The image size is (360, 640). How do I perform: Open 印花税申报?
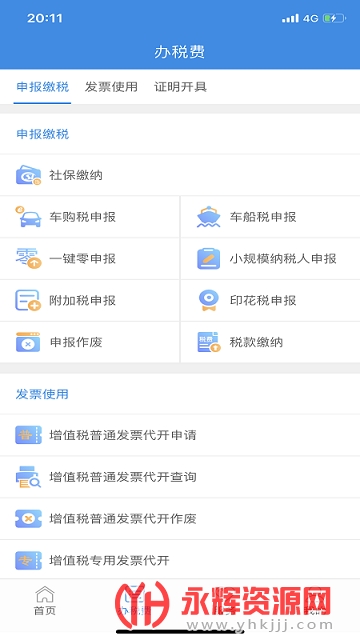click(270, 300)
